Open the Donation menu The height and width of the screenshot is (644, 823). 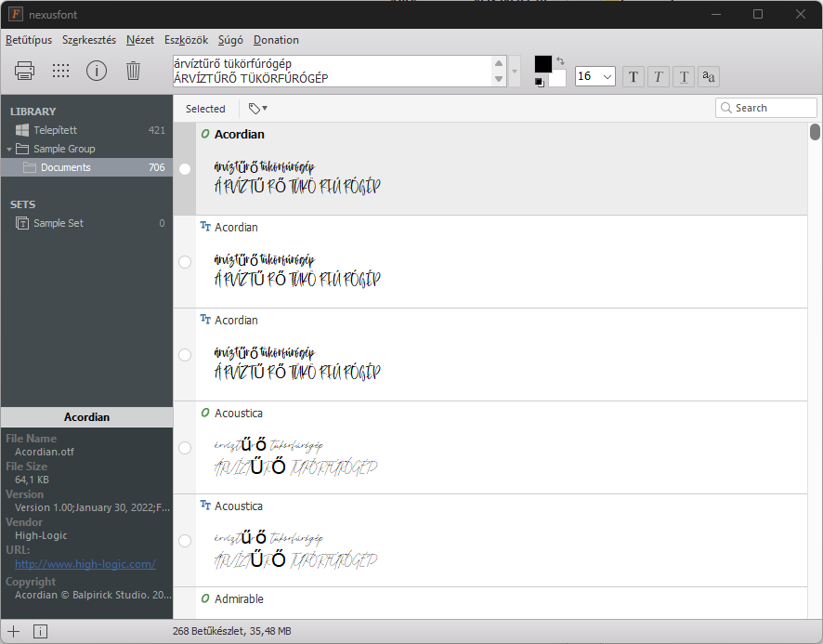pyautogui.click(x=276, y=40)
